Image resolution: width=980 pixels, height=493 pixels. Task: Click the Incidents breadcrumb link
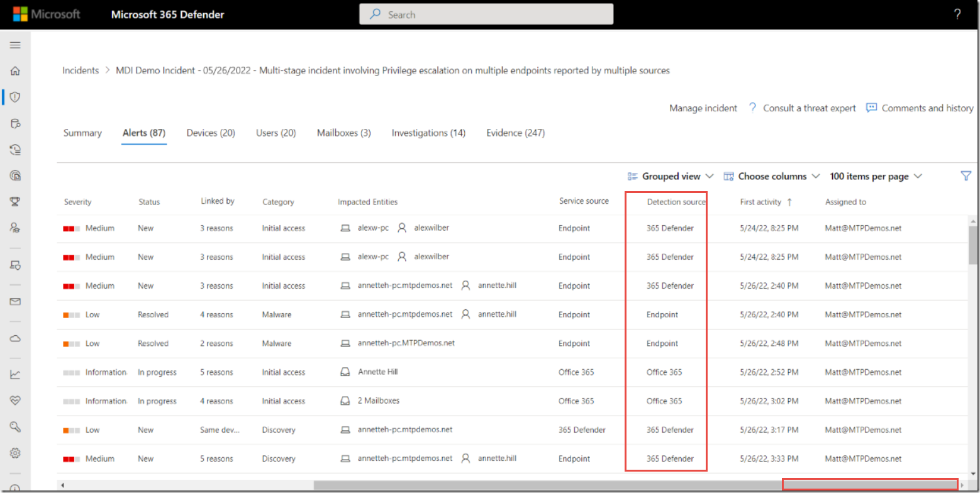coord(81,70)
